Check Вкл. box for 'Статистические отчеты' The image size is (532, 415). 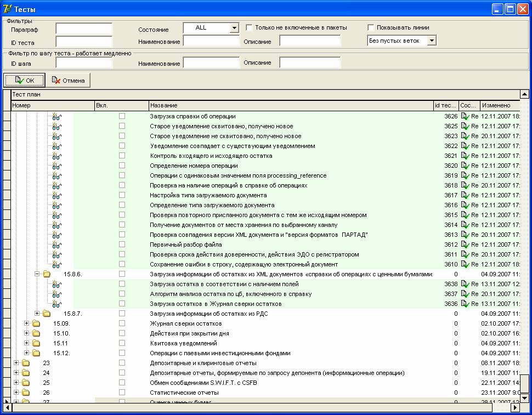pos(122,393)
